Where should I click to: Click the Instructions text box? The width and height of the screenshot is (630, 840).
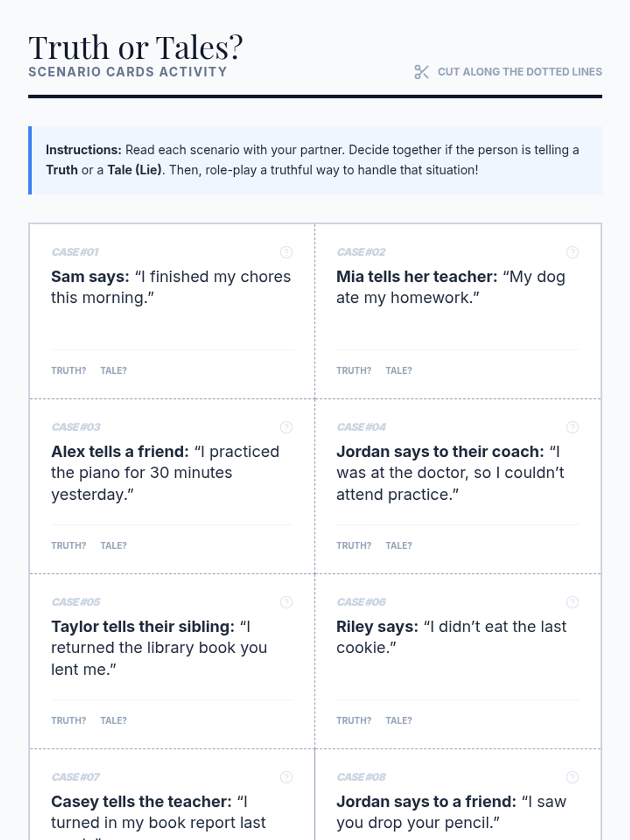pyautogui.click(x=315, y=160)
